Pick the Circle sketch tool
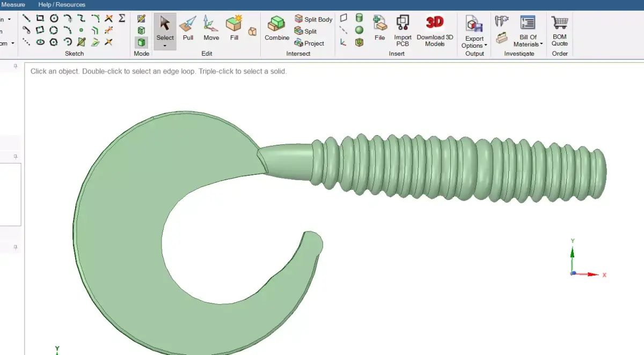 54,19
